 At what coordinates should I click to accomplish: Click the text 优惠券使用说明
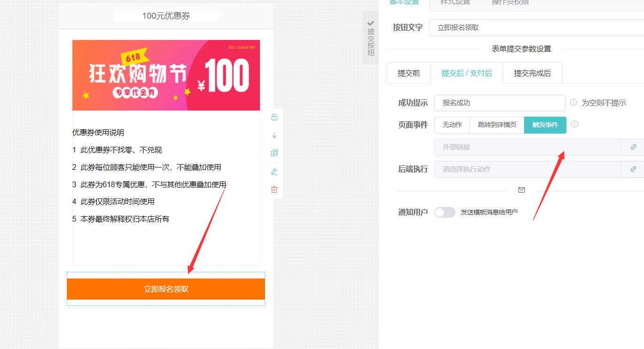98,133
